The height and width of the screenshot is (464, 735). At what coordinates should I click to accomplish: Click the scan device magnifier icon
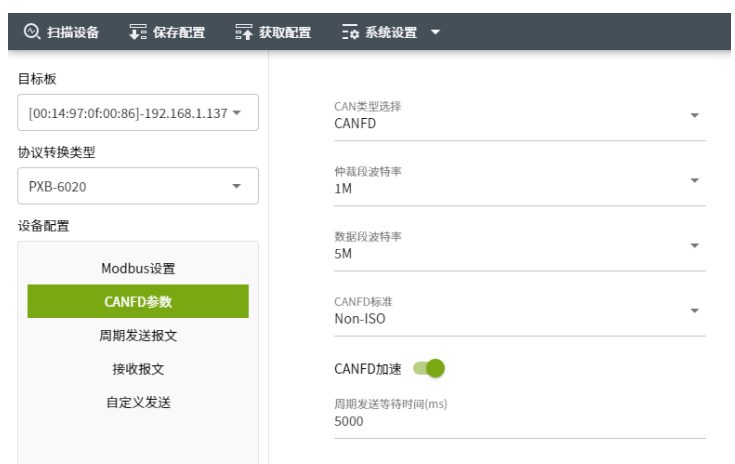[x=30, y=32]
